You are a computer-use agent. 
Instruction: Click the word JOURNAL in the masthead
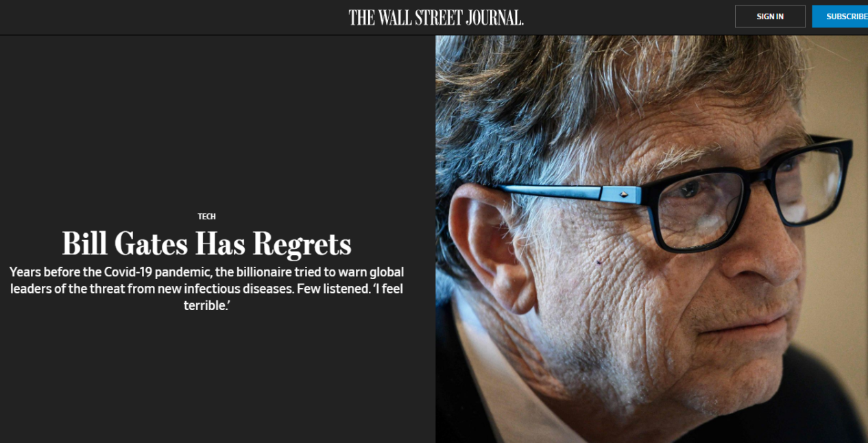click(x=487, y=17)
